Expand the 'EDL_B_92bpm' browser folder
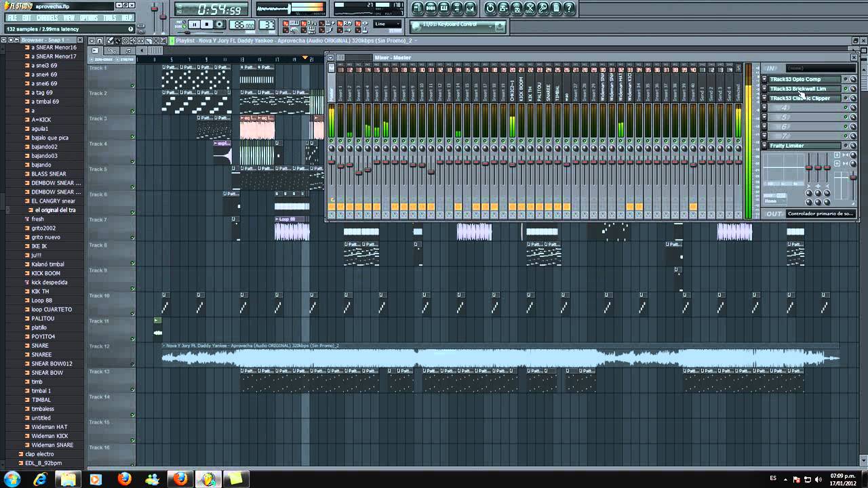The image size is (868, 488). pyautogui.click(x=43, y=463)
